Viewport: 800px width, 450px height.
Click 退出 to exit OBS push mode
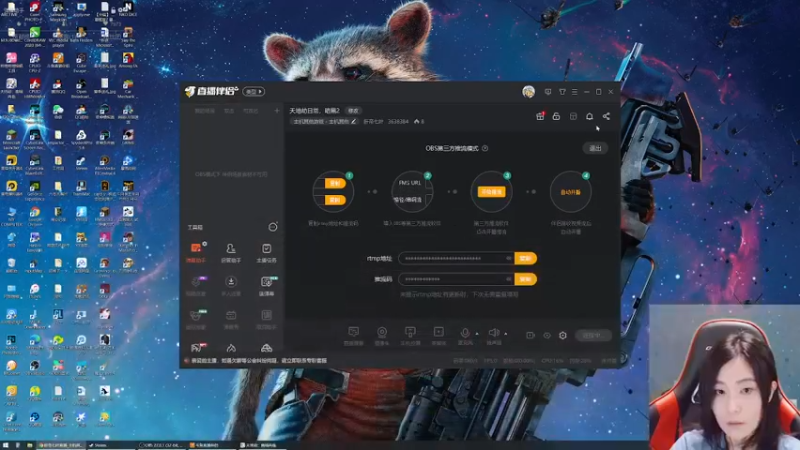[595, 148]
